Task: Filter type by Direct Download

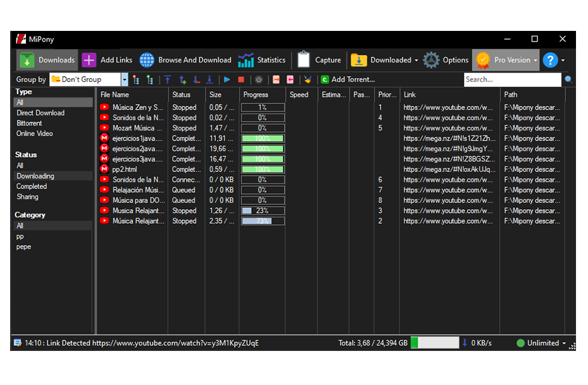Action: (x=40, y=113)
